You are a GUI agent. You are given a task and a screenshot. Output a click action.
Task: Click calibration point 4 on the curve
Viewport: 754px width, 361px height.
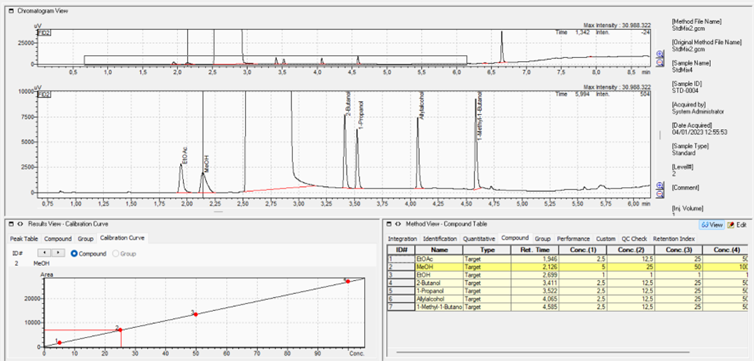348,281
